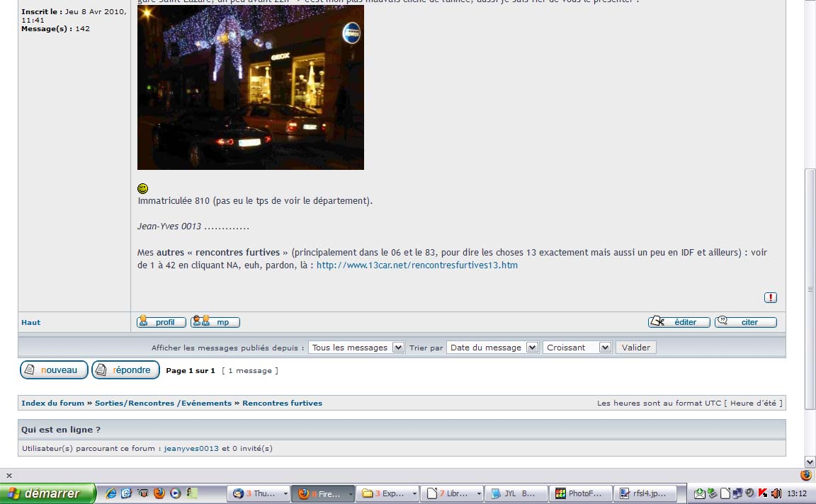Click the '[ 1 message ]' count text
Viewport: 816px width, 504px height.
pyautogui.click(x=250, y=371)
